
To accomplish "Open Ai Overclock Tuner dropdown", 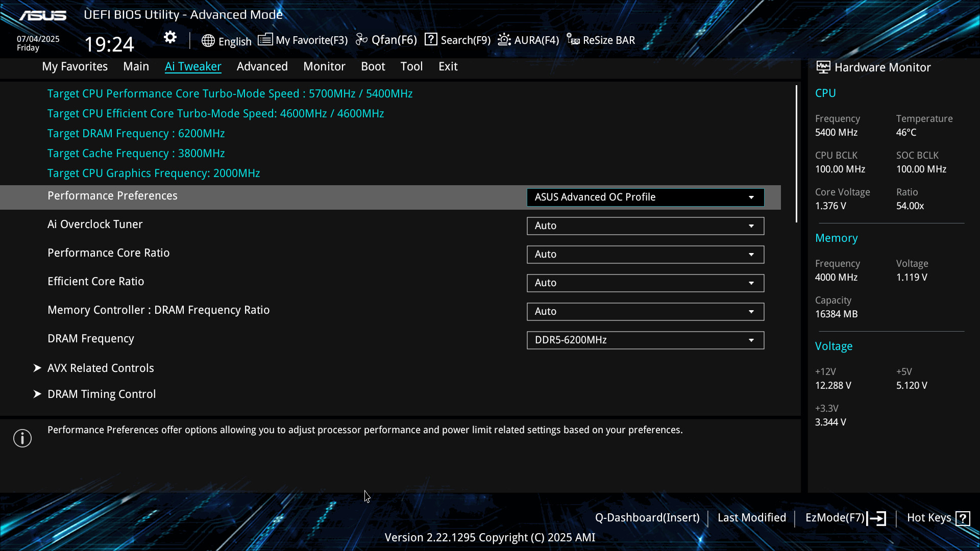I will pyautogui.click(x=645, y=226).
